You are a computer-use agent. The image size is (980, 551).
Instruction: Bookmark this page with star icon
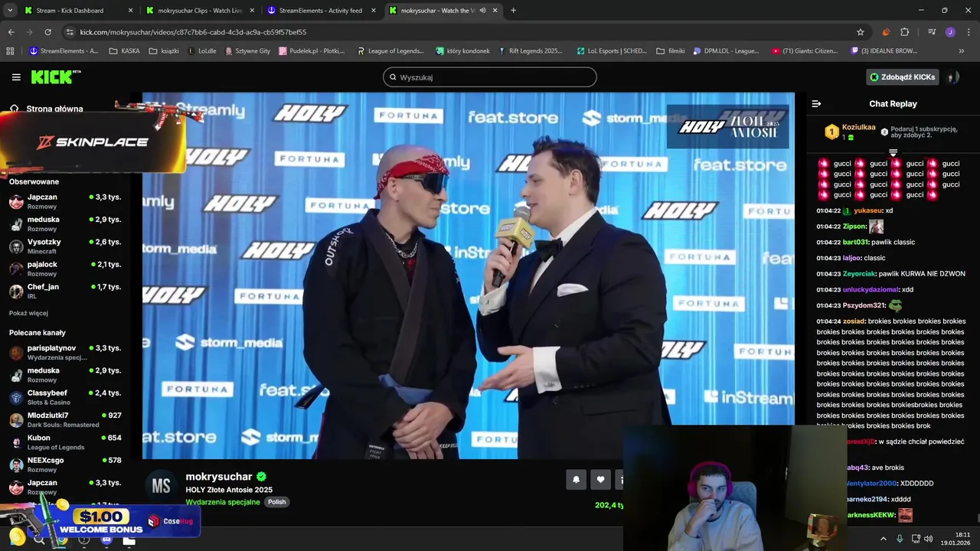pos(861,32)
